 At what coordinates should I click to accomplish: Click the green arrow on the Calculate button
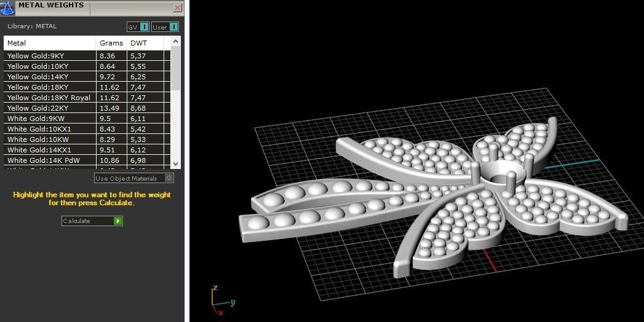click(118, 221)
